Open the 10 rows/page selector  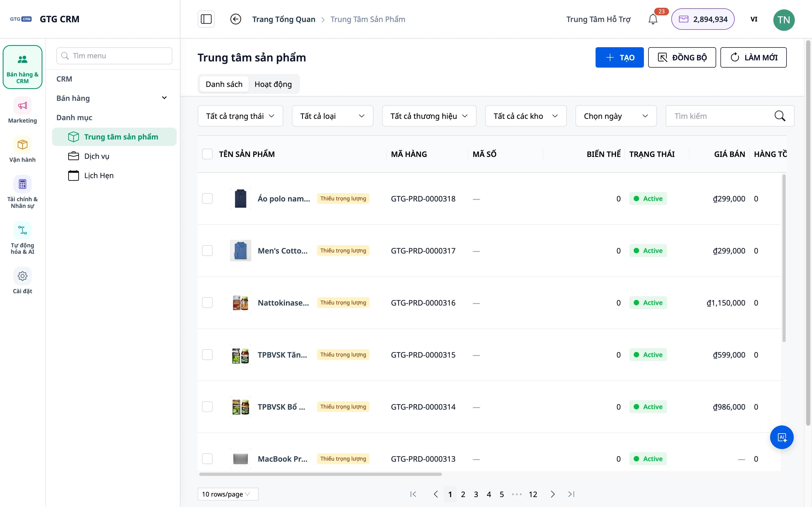(x=228, y=494)
